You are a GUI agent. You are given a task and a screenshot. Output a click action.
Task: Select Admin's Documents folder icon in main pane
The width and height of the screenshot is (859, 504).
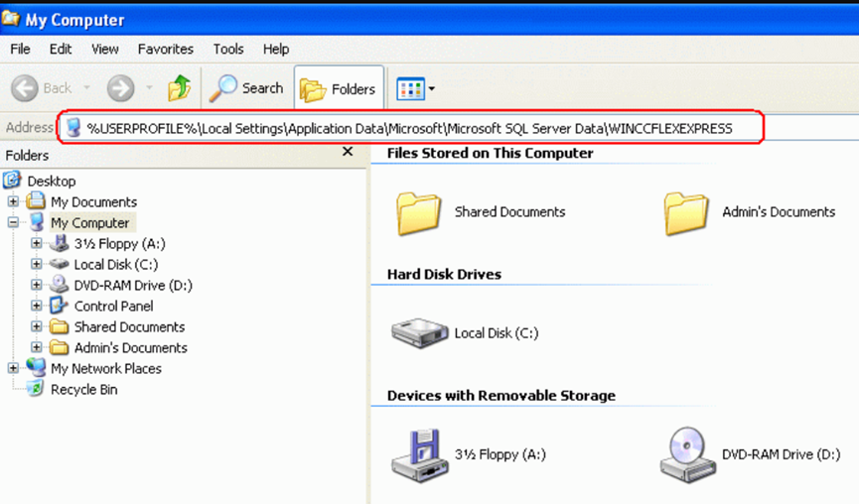(x=686, y=214)
